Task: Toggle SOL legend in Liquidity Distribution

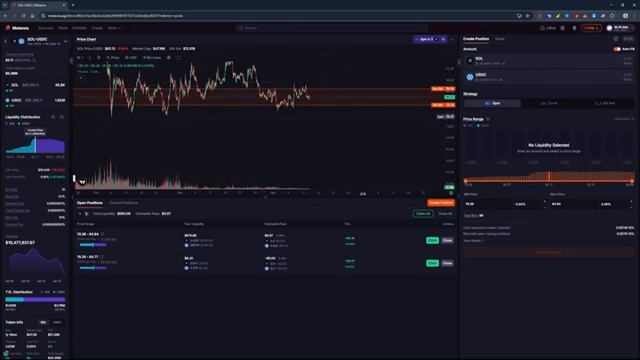Action: point(10,123)
